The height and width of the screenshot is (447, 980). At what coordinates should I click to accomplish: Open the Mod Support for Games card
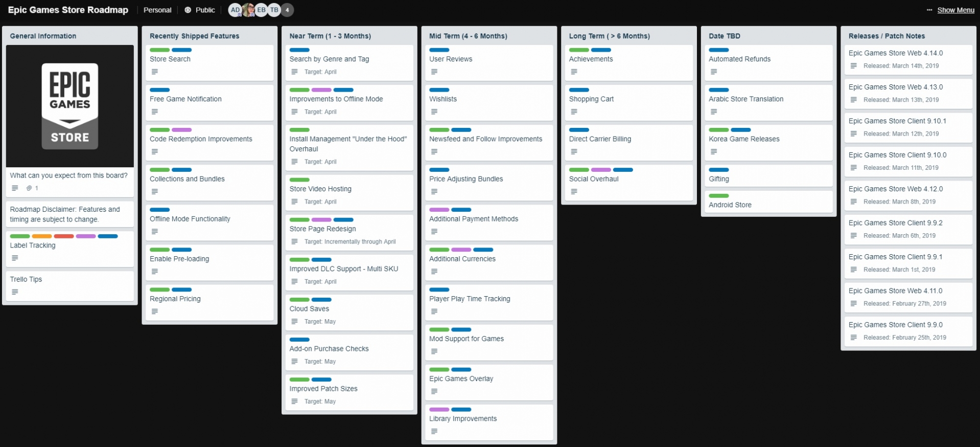[489, 342]
